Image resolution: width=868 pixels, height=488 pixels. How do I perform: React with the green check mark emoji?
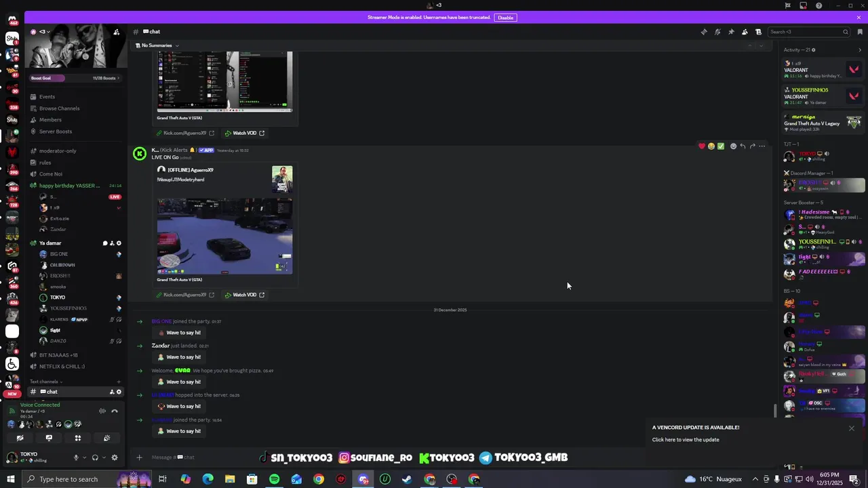pyautogui.click(x=721, y=146)
